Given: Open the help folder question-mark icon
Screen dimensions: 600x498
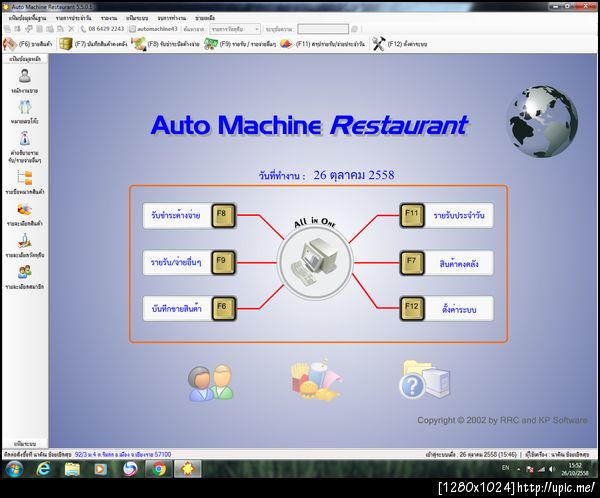Looking at the screenshot, I should click(425, 380).
